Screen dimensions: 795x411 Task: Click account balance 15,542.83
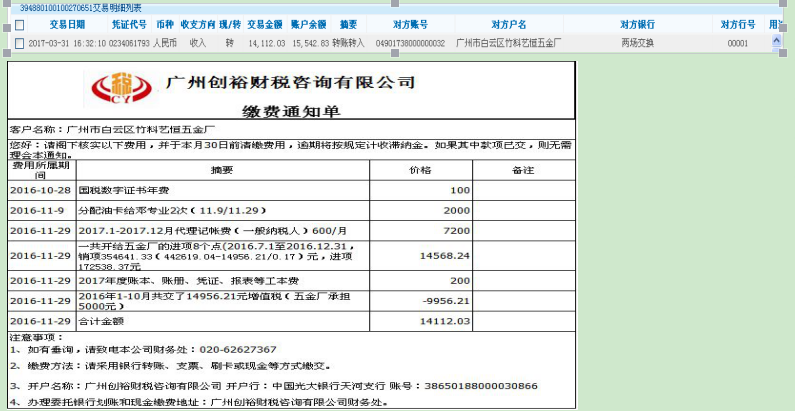(x=311, y=44)
